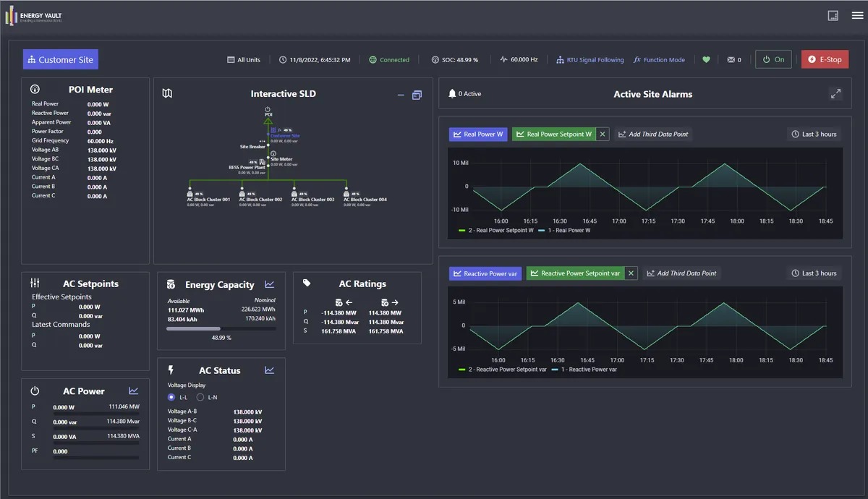The image size is (868, 499).
Task: Expand the Active Site Alarms panel
Action: pos(835,94)
